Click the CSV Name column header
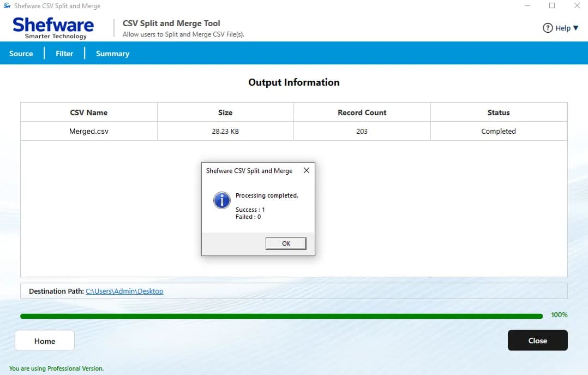 (89, 112)
